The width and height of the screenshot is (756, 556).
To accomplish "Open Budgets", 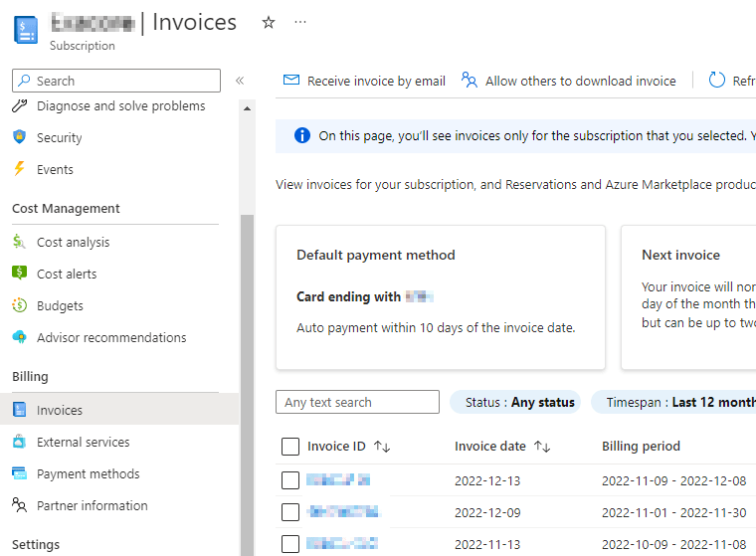I will (61, 305).
